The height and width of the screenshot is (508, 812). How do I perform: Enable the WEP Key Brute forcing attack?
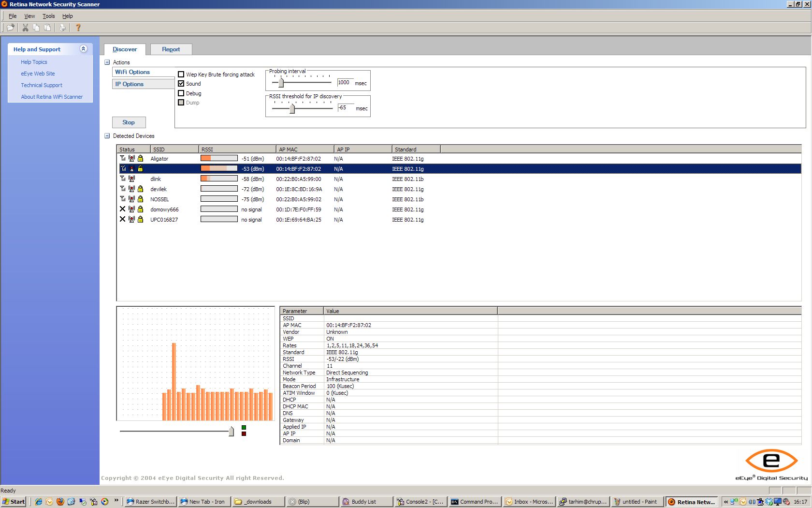coord(181,74)
